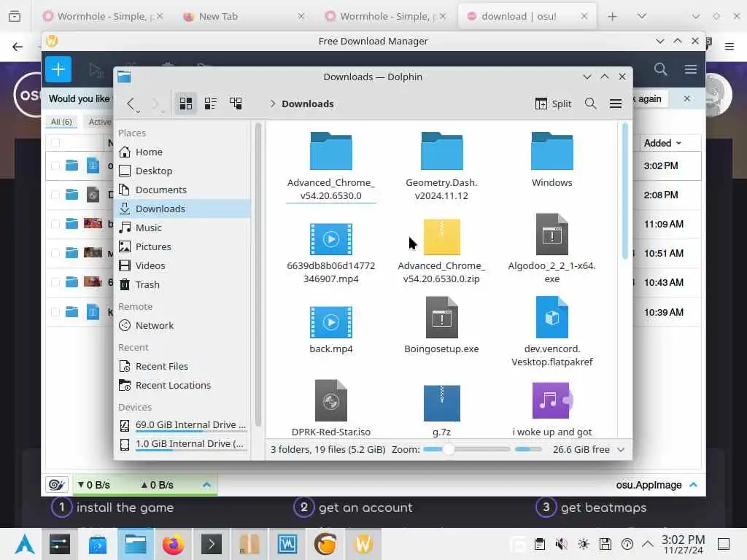Select Advanced_Chrome_v54.20.6530.0.zip archive icon
This screenshot has height=560, width=747.
tap(441, 237)
